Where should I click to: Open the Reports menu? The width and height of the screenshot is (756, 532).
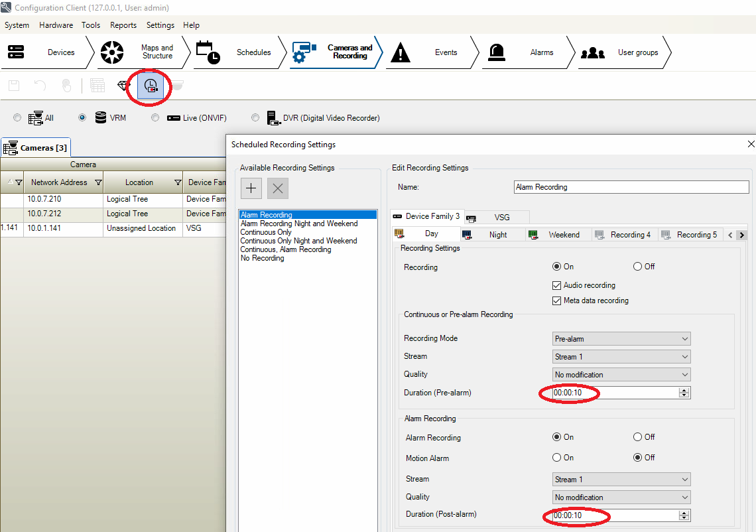click(123, 25)
